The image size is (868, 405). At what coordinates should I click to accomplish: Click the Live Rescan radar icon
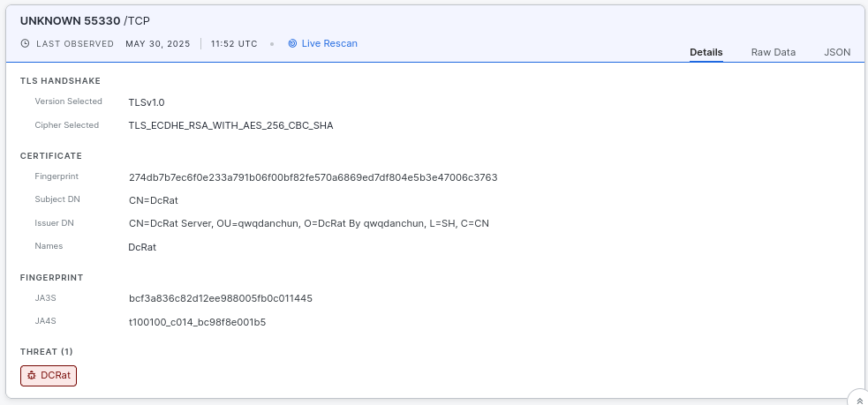(x=292, y=43)
